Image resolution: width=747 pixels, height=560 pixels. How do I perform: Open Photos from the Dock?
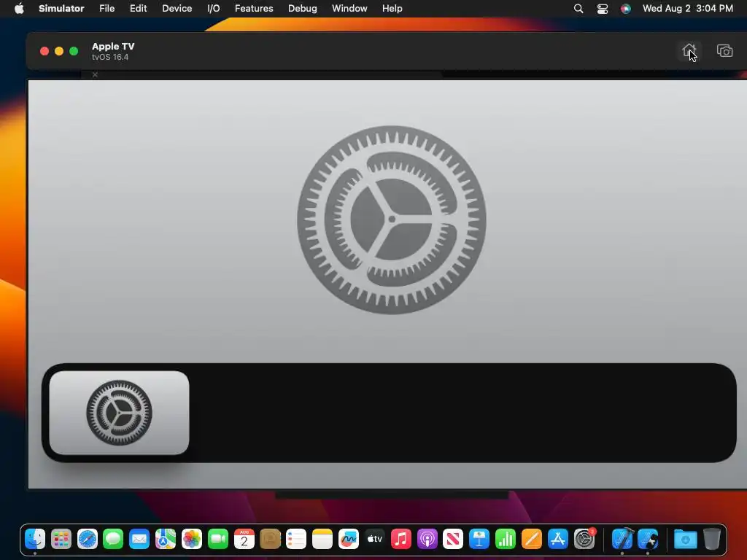192,539
